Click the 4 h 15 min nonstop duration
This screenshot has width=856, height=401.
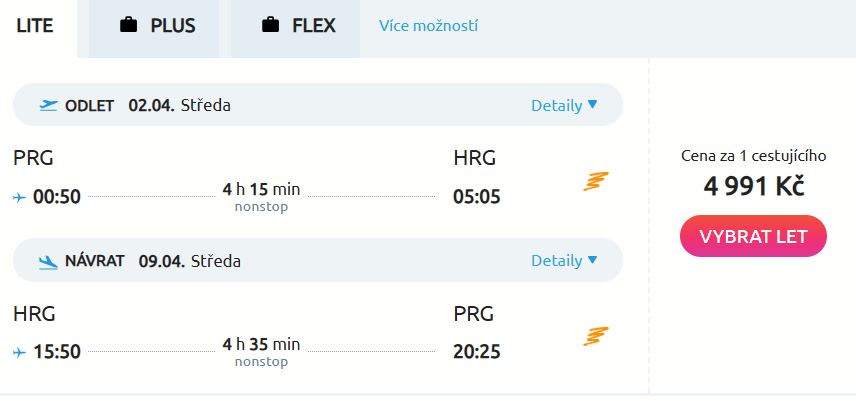pyautogui.click(x=261, y=197)
